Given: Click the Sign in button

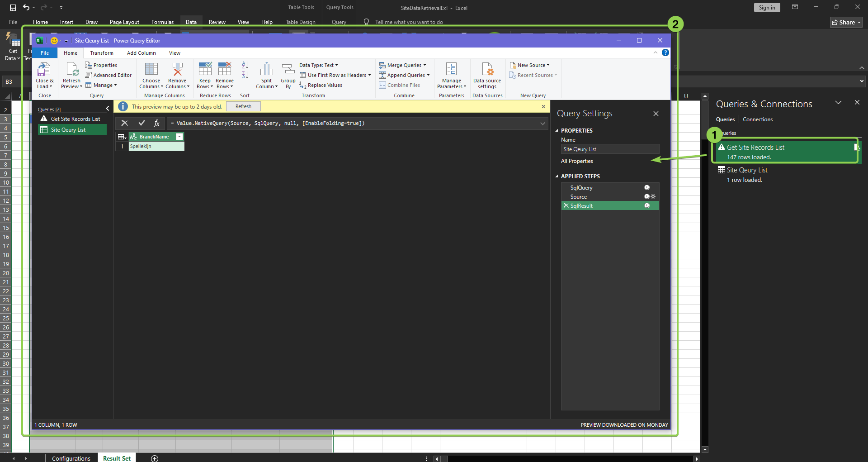Looking at the screenshot, I should (x=767, y=8).
